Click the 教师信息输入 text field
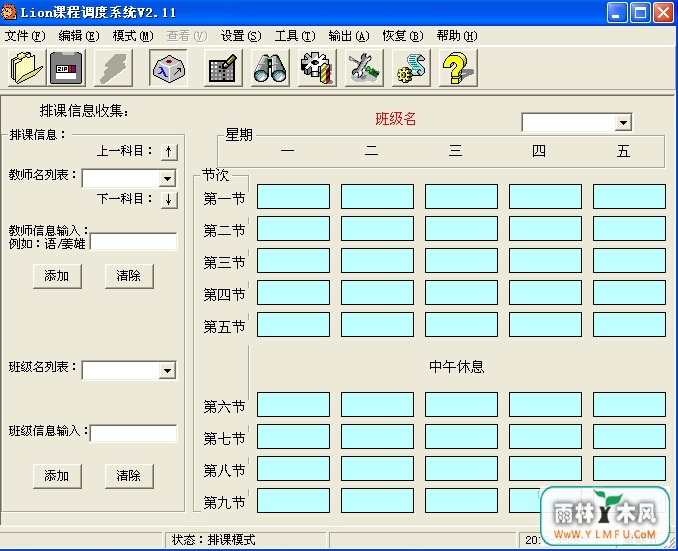 coord(134,242)
